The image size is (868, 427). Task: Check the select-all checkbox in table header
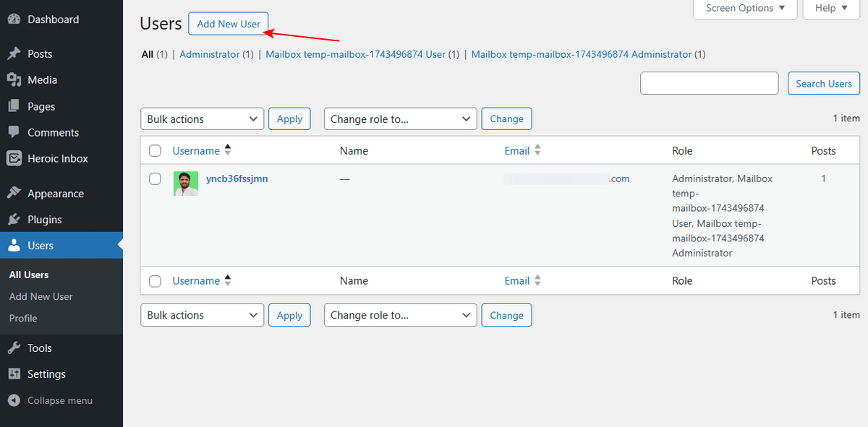[x=155, y=151]
